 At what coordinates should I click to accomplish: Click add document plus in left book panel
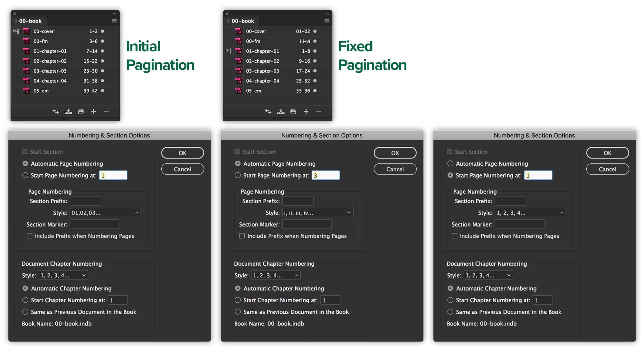point(94,111)
